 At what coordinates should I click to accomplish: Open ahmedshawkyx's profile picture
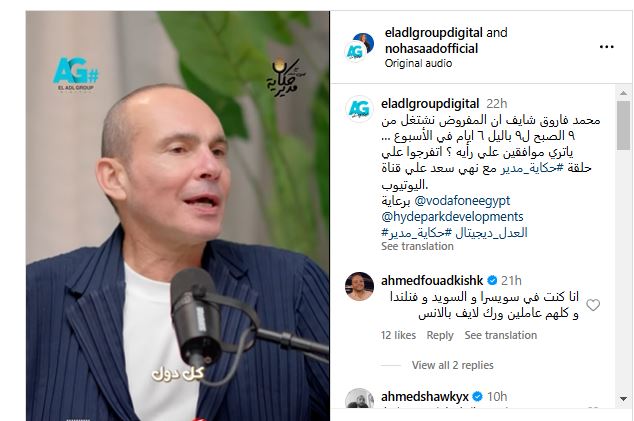pos(359,398)
